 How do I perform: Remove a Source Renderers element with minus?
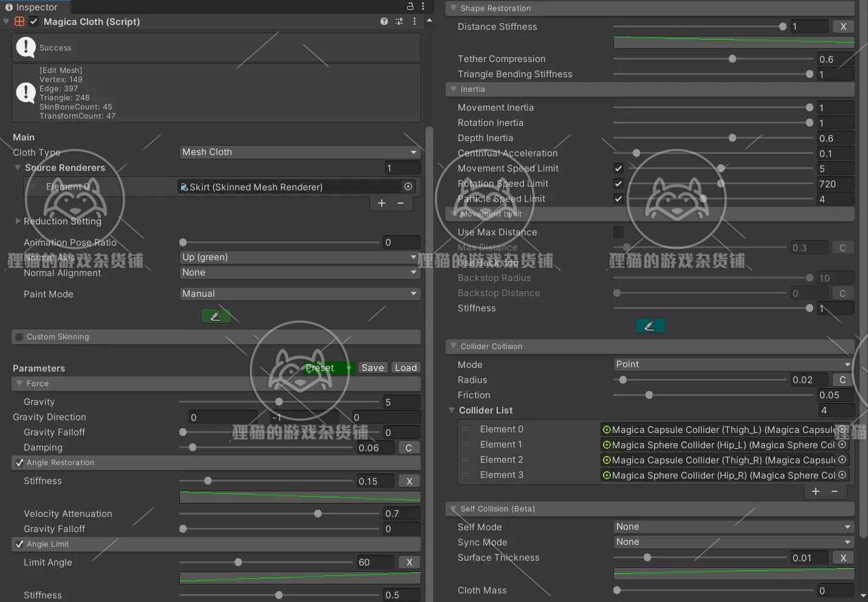401,203
